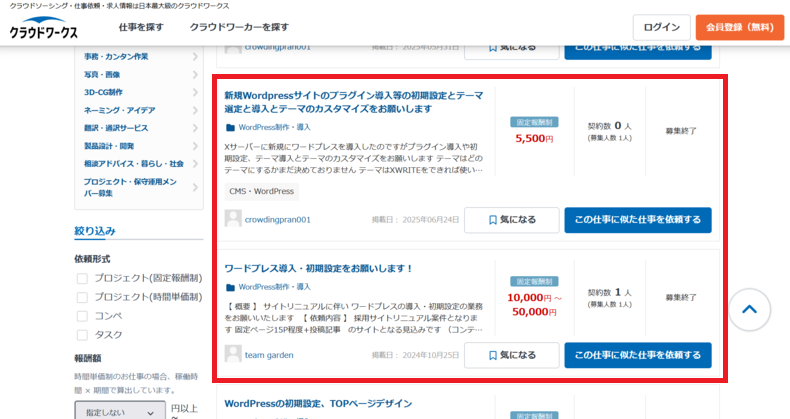Click folder icon in ワードプレス導入 job card
The height and width of the screenshot is (419, 790).
pos(230,287)
